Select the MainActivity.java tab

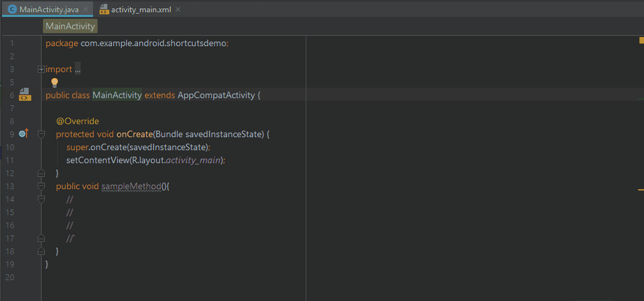49,10
